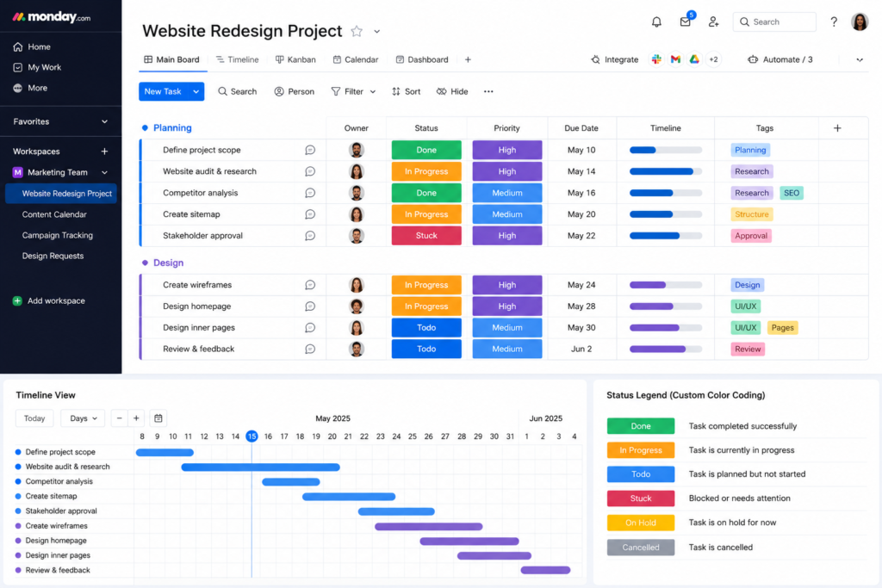
Task: Click the top Search input field
Action: [x=774, y=22]
